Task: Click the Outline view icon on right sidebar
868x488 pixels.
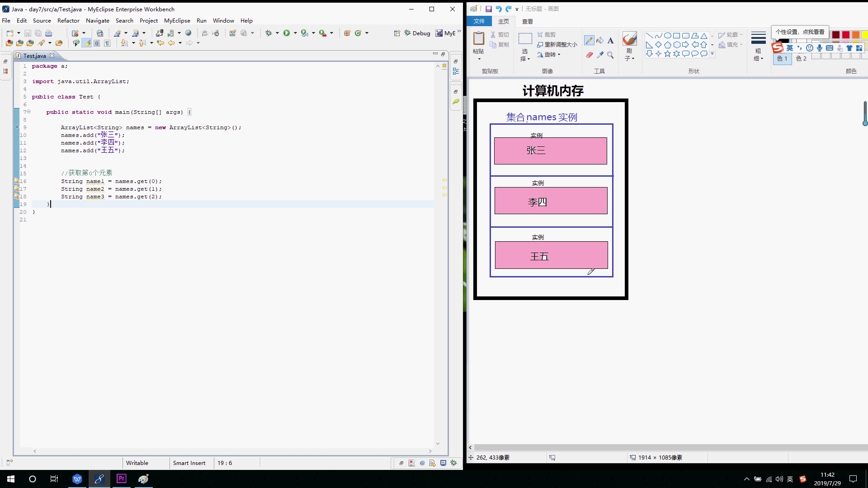Action: (x=456, y=71)
